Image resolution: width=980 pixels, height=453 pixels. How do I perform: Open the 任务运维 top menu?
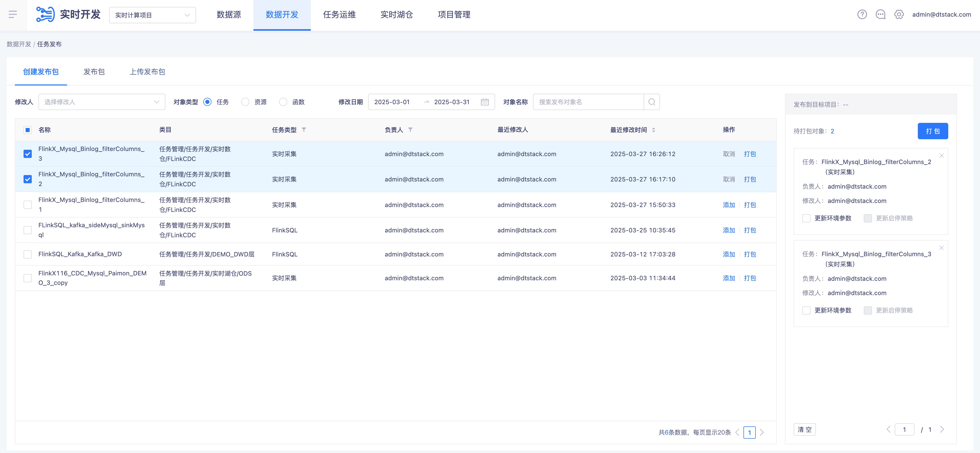point(339,15)
